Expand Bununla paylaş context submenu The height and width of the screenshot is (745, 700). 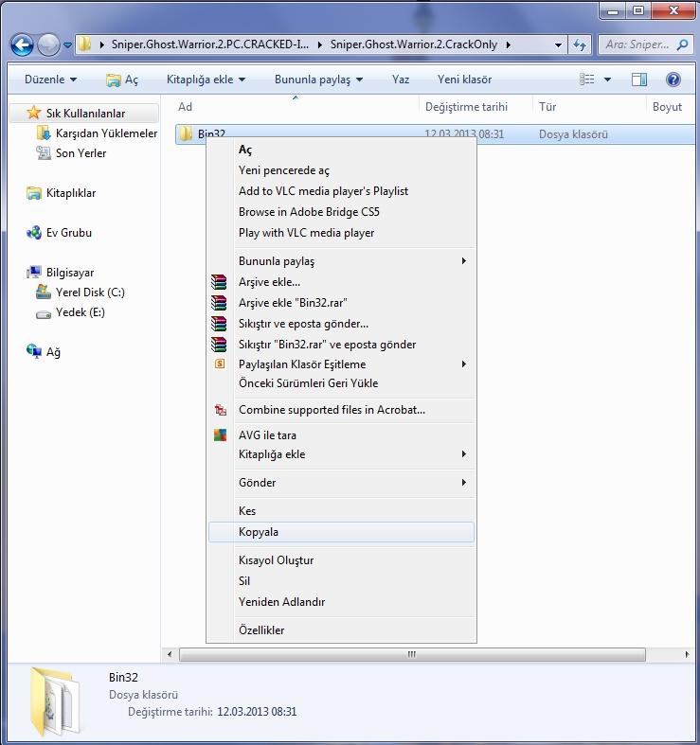pyautogui.click(x=341, y=261)
